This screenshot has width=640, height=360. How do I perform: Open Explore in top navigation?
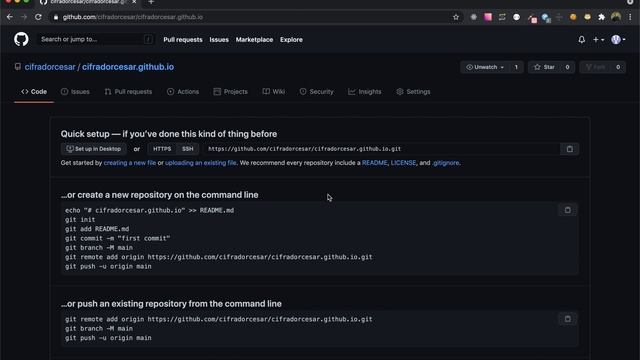coord(291,40)
